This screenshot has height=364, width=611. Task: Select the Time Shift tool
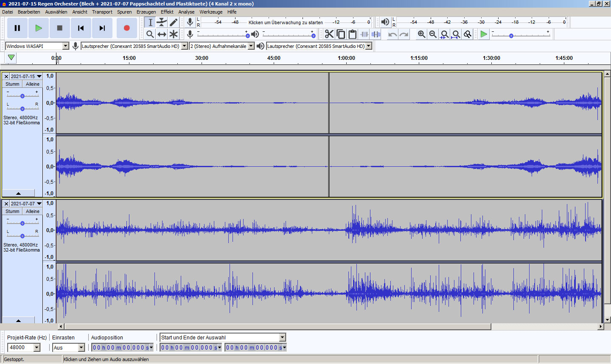coord(162,34)
